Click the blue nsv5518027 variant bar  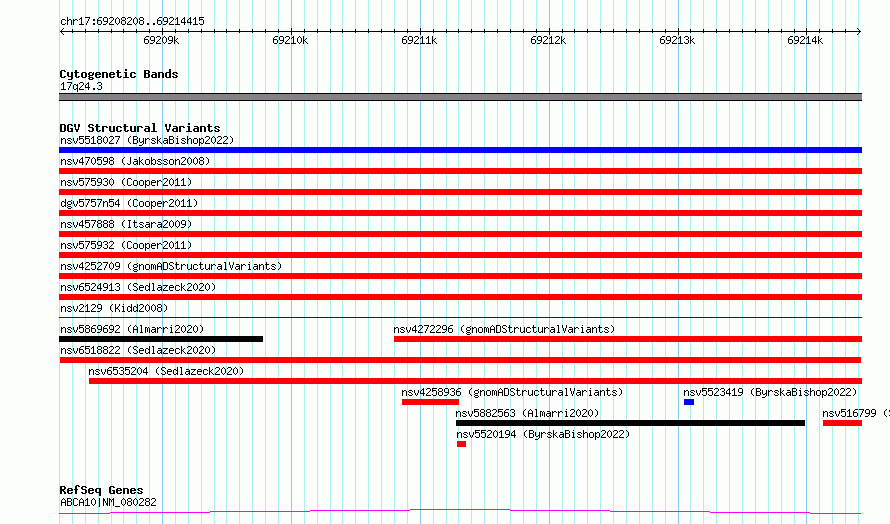460,150
